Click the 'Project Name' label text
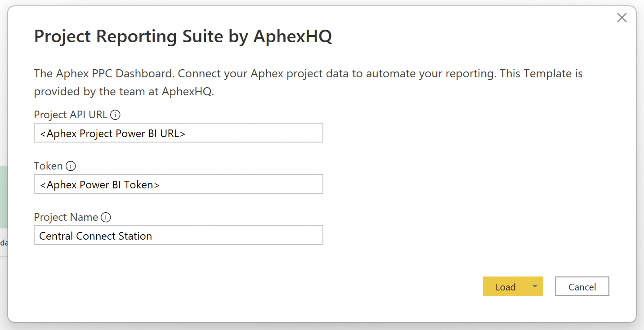 (x=66, y=218)
